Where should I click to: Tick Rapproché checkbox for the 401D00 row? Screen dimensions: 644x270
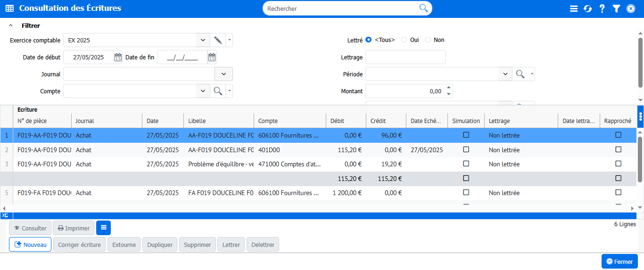pyautogui.click(x=618, y=150)
